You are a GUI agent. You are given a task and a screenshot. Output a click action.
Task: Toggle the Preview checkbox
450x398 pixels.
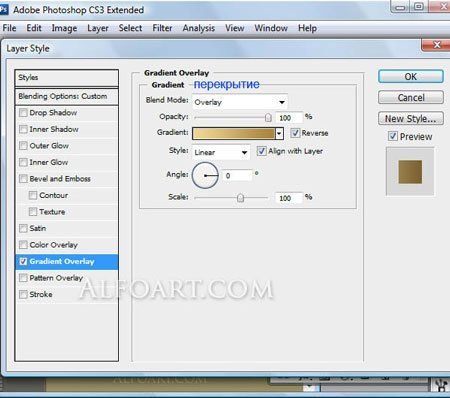[393, 136]
